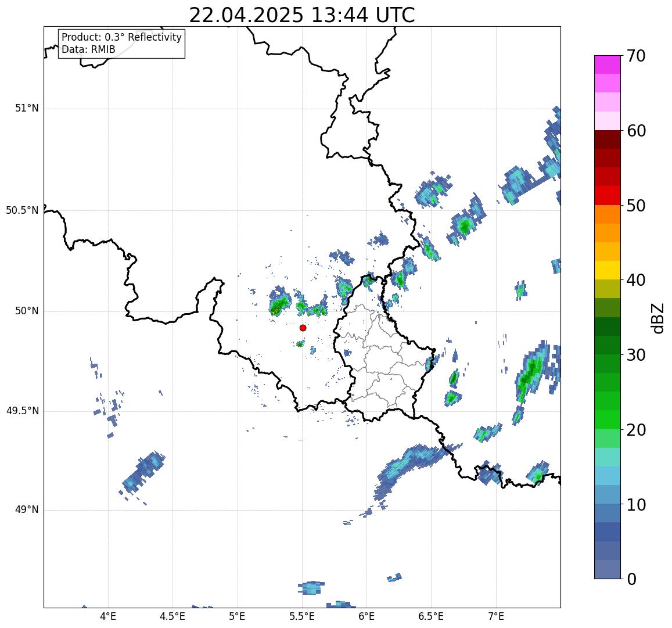Click the 4.5°E longitude label
This screenshot has width=672, height=628.
click(173, 617)
